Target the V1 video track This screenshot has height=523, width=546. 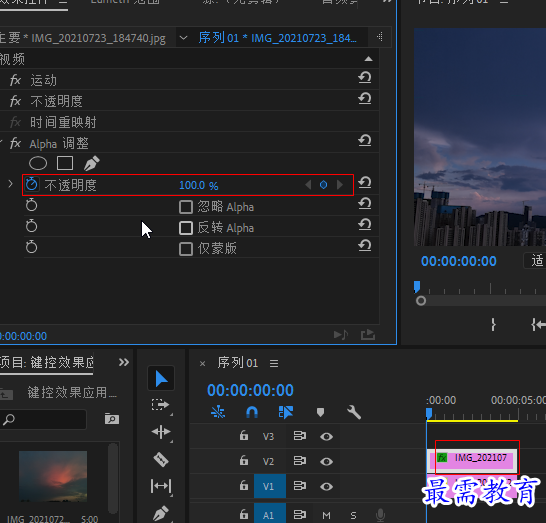pos(270,486)
